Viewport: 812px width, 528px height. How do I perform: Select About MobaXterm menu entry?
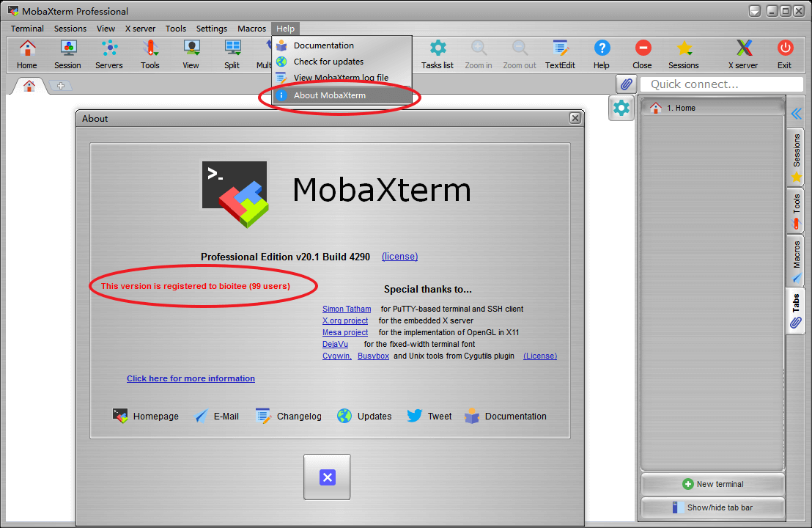click(x=342, y=95)
